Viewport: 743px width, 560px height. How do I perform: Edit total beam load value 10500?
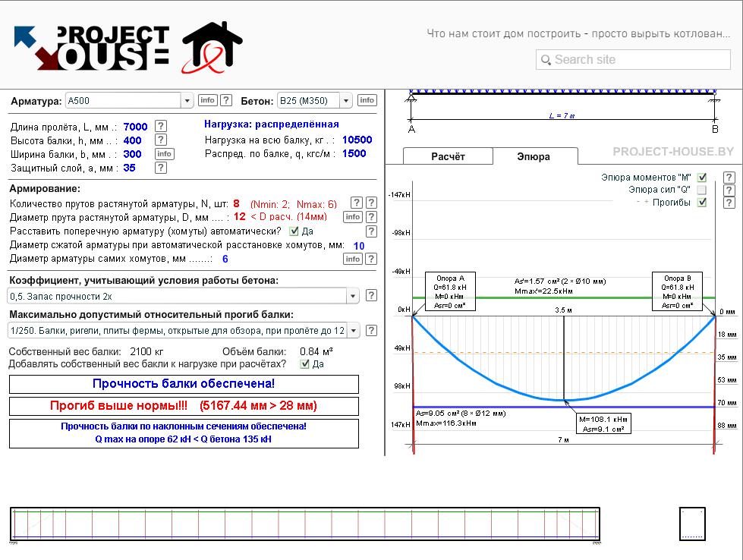click(x=357, y=140)
